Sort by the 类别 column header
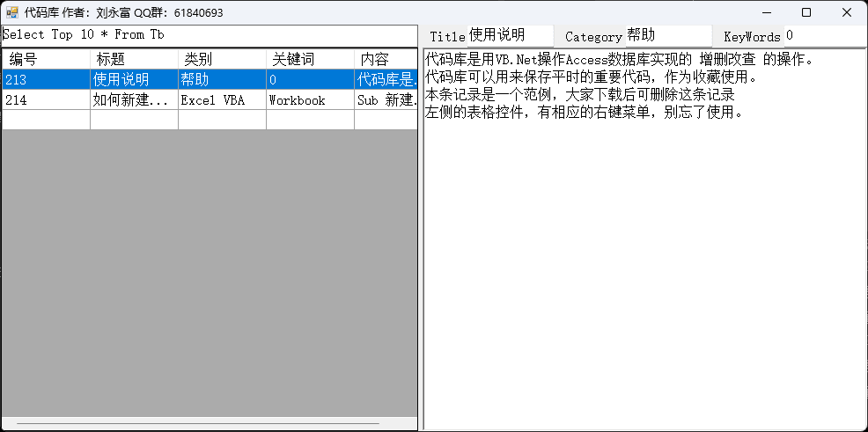The width and height of the screenshot is (868, 432). (222, 59)
